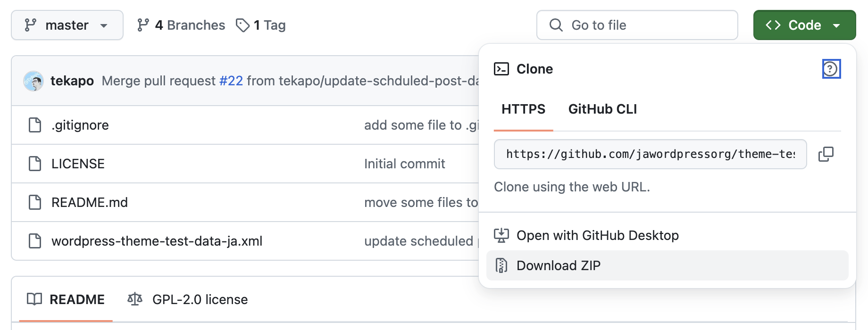The image size is (868, 330).
Task: Click the clone help question mark icon
Action: [x=831, y=69]
